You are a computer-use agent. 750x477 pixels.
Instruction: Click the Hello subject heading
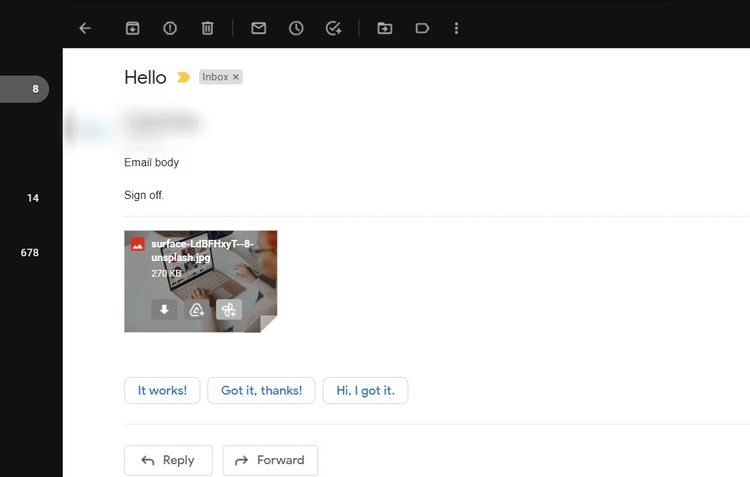coord(145,78)
